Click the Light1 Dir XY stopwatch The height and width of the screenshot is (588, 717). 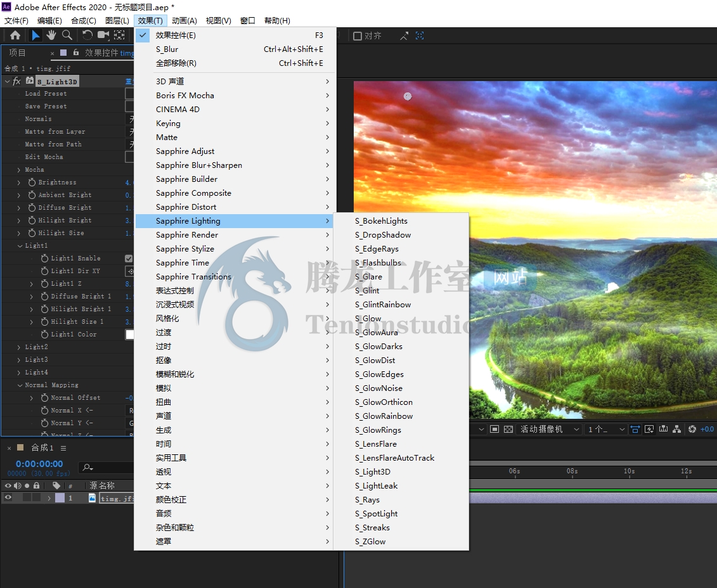pos(44,271)
